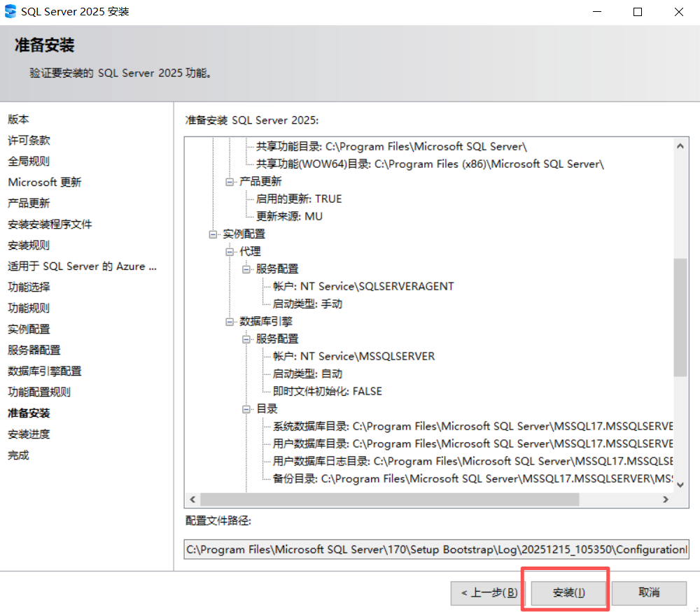The width and height of the screenshot is (700, 612).
Task: Select 数据库引擎配置 step in sidebar
Action: [45, 371]
